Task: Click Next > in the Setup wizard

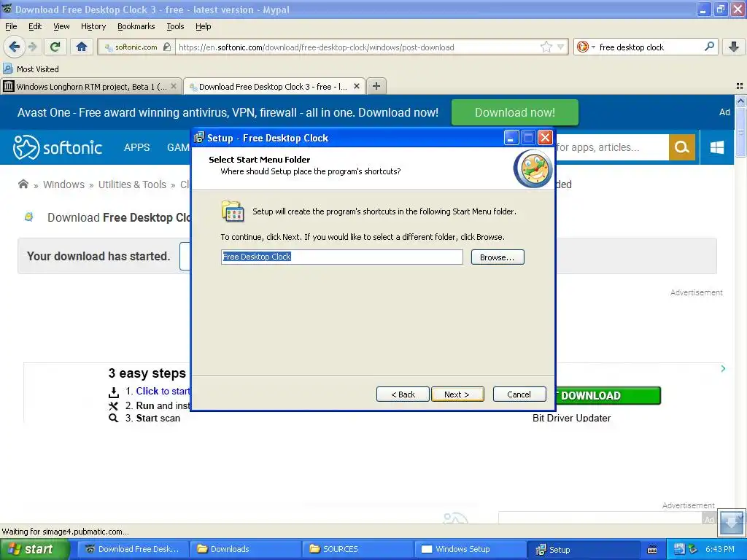Action: point(457,394)
